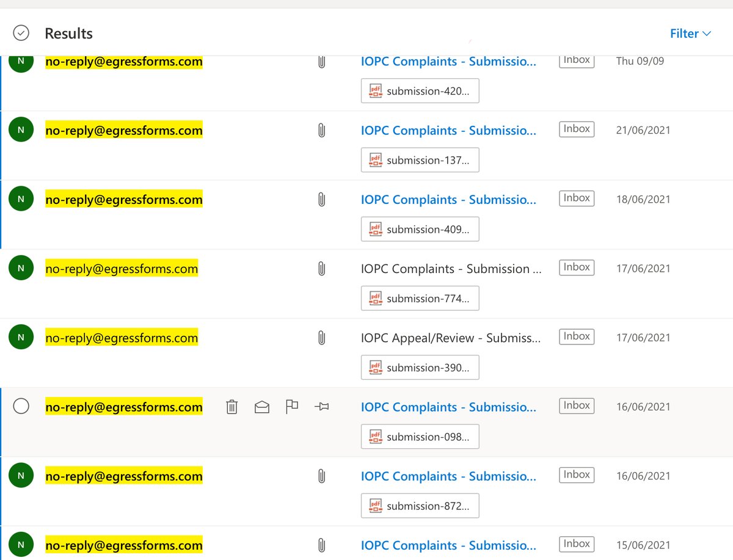Click sender address on the submission-872 email
Screen dimensions: 733x560
pos(124,476)
